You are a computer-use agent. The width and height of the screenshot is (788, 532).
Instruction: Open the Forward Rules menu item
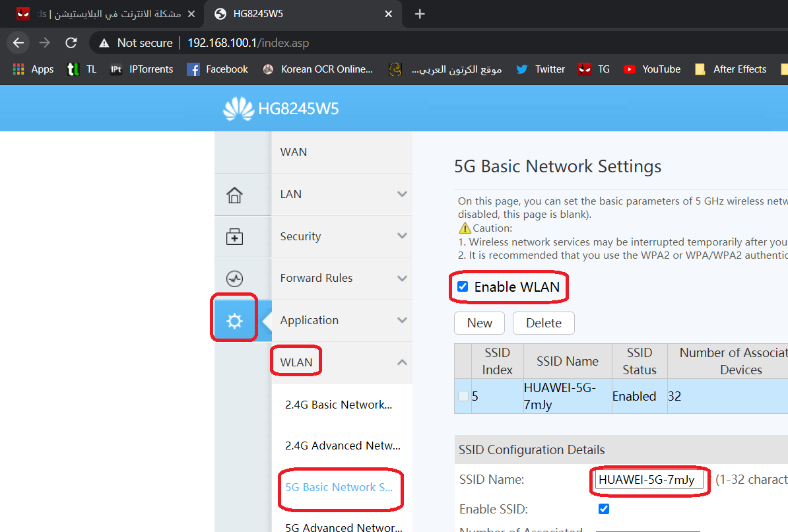tap(342, 278)
